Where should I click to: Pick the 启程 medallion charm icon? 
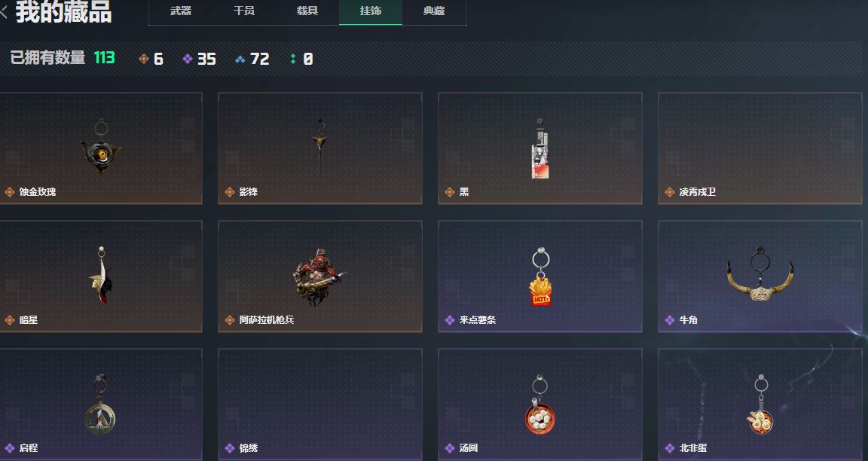click(100, 405)
